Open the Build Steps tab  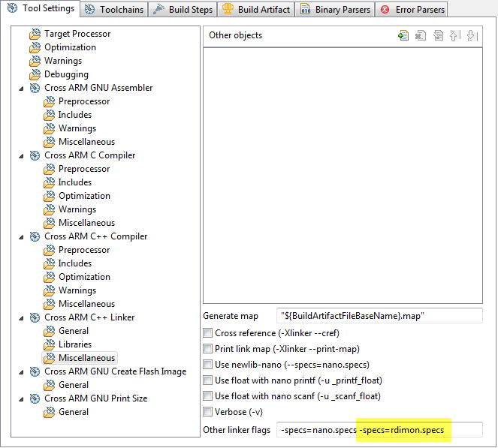click(x=184, y=9)
